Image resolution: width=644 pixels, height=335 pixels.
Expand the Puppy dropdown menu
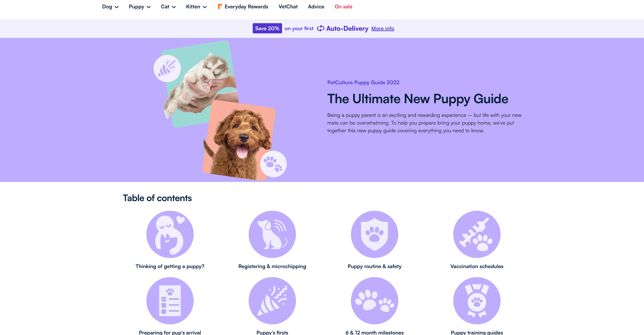coord(140,7)
